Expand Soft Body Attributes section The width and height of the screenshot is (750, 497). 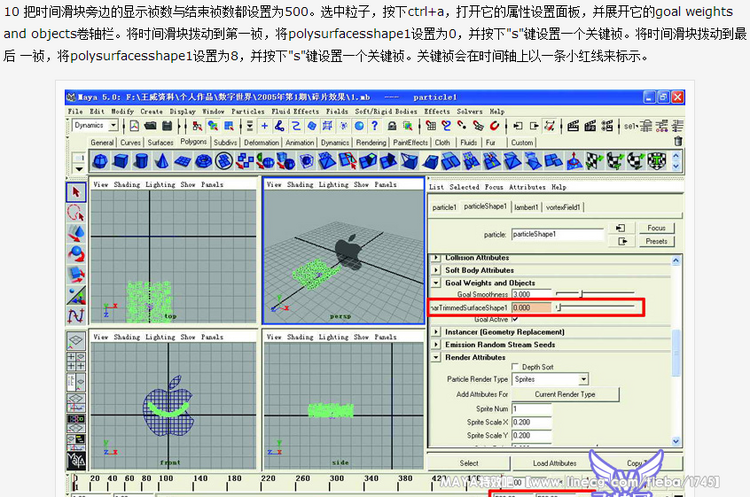[436, 270]
